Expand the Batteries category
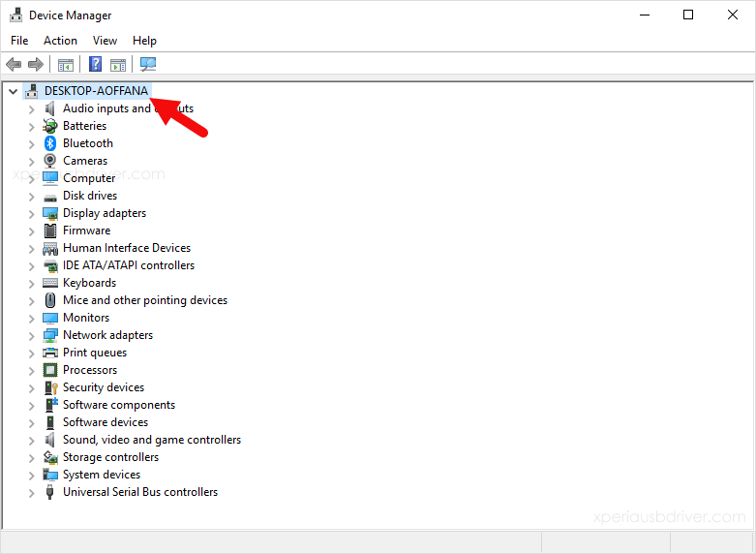The image size is (756, 554). 31,127
